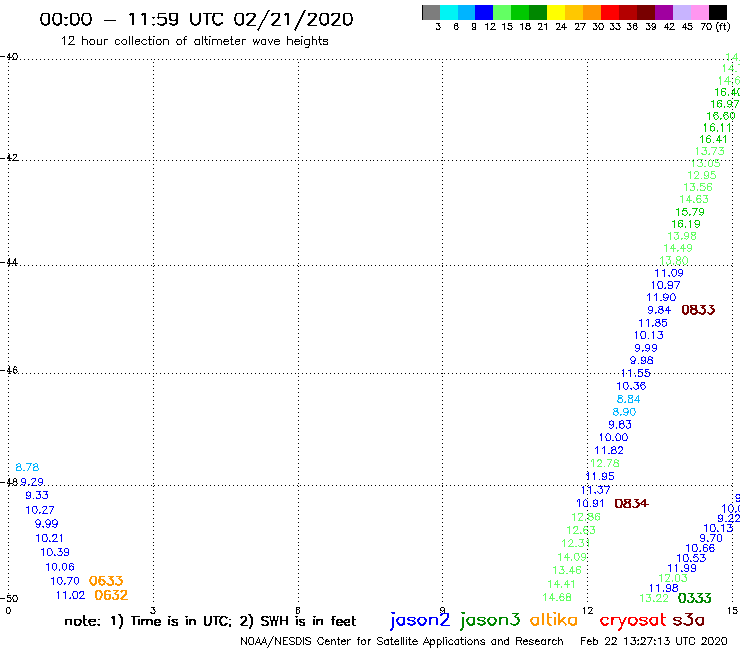Click wave height value 14.49
The image size is (740, 650).
pyautogui.click(x=678, y=248)
